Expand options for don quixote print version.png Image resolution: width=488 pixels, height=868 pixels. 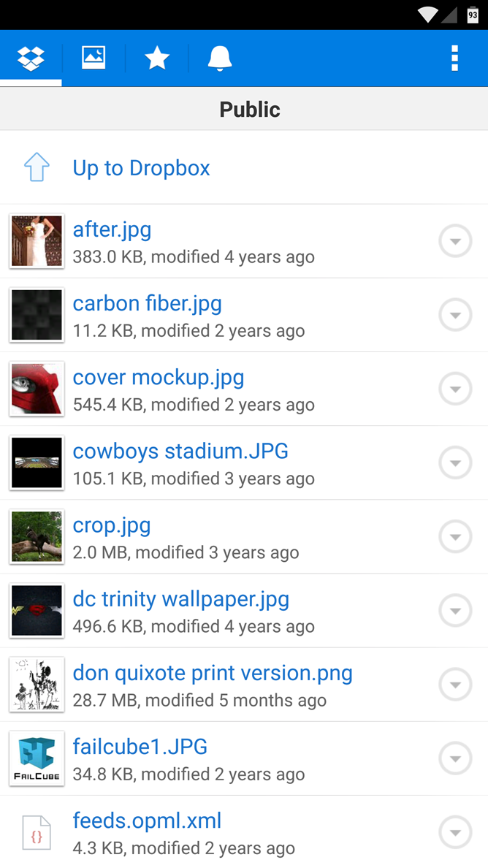tap(454, 685)
